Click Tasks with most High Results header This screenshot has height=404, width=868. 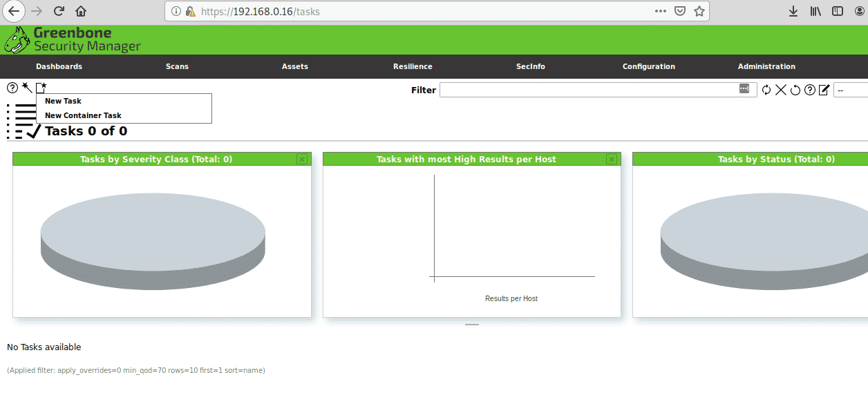point(466,159)
